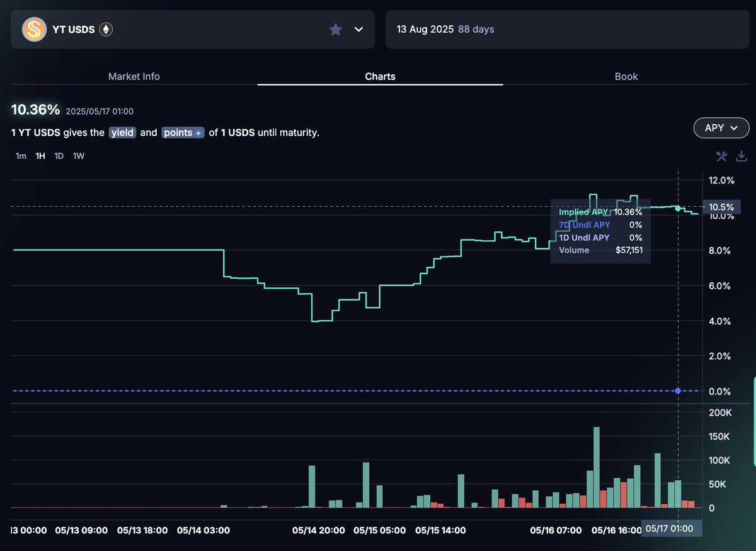Switch chart interval to 1D
The image size is (756, 551).
[59, 156]
